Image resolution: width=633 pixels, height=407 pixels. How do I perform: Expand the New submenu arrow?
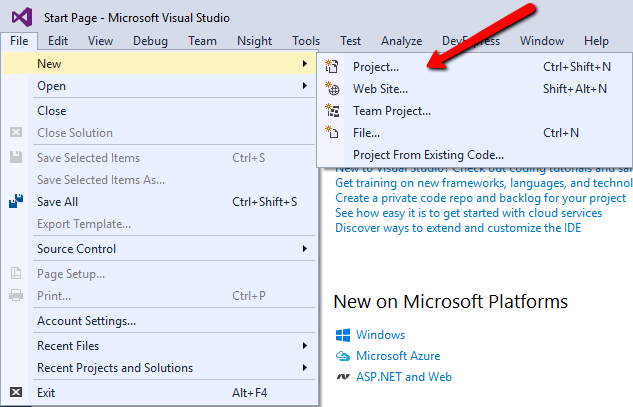point(305,63)
